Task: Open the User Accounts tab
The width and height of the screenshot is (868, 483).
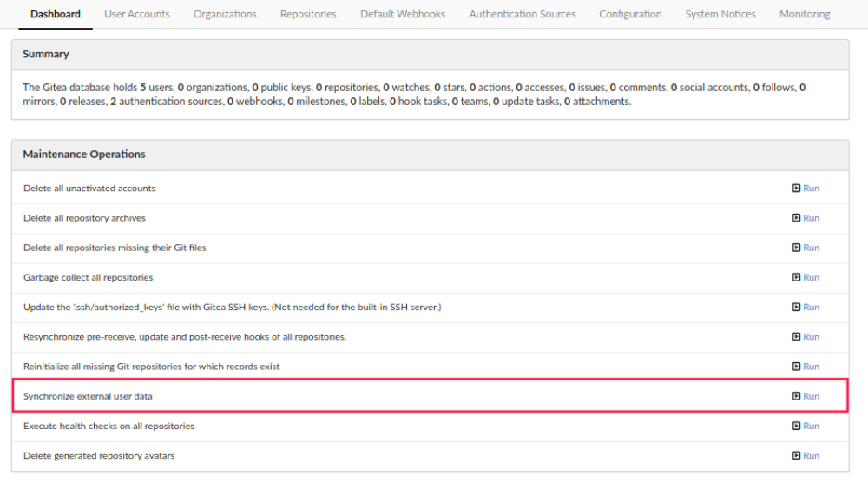Action: tap(137, 14)
